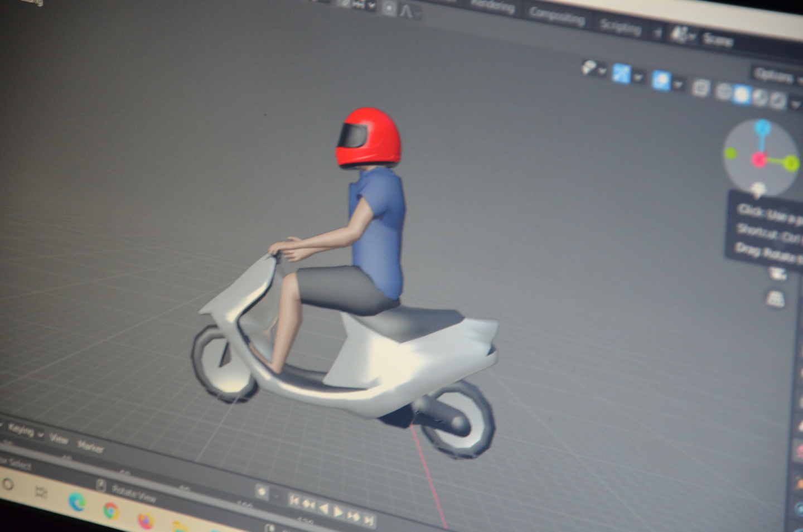This screenshot has height=532, width=803.
Task: Toggle X-ray mode in the viewport
Action: tap(700, 88)
